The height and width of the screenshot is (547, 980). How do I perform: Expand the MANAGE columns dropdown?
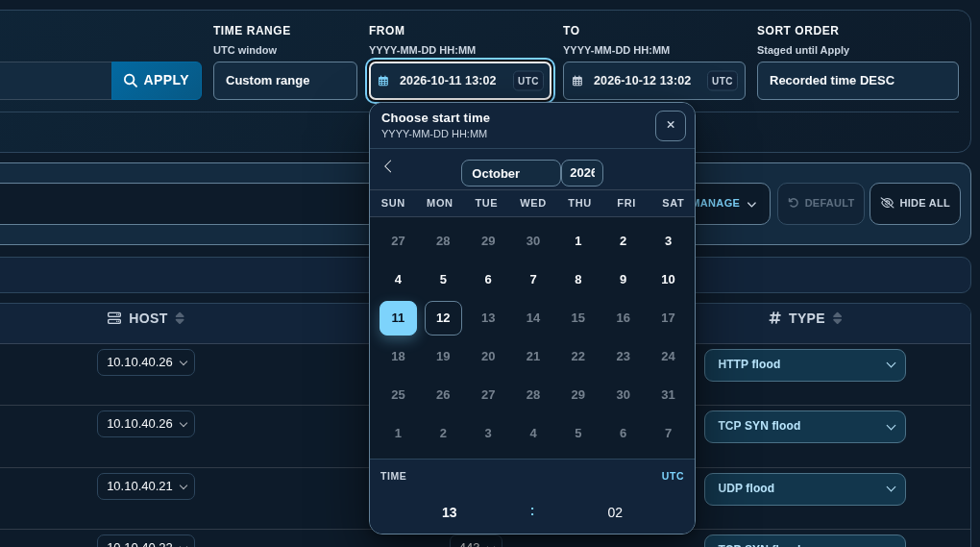point(731,204)
